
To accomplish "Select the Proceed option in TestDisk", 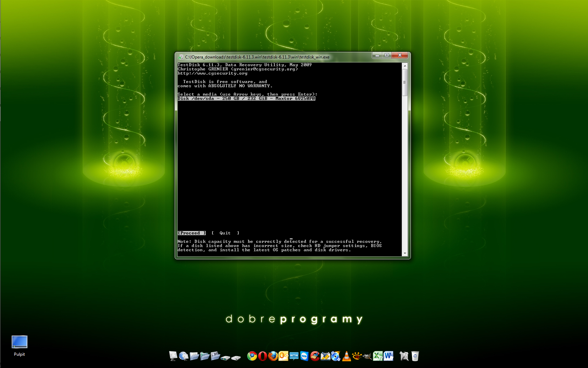I will click(191, 233).
